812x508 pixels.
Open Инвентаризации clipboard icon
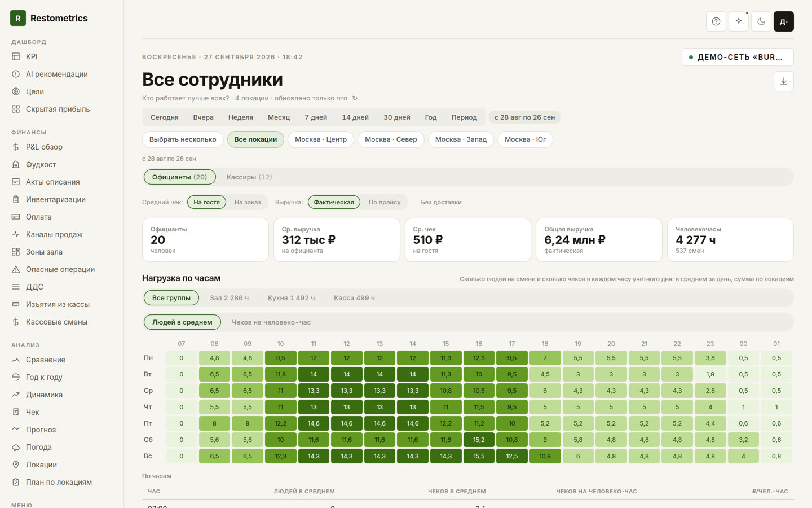[x=16, y=199]
